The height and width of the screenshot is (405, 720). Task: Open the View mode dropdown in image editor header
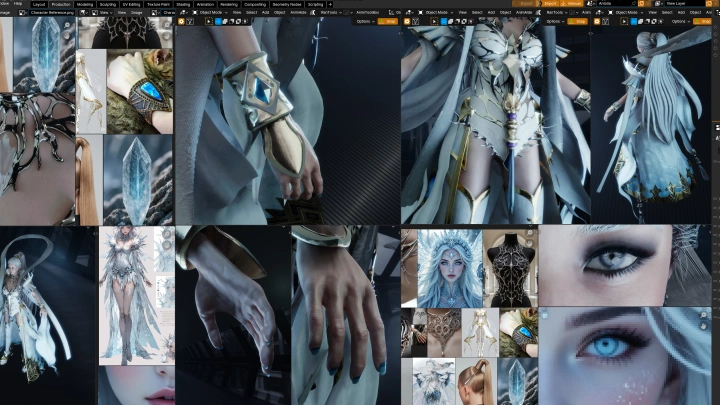[x=103, y=13]
